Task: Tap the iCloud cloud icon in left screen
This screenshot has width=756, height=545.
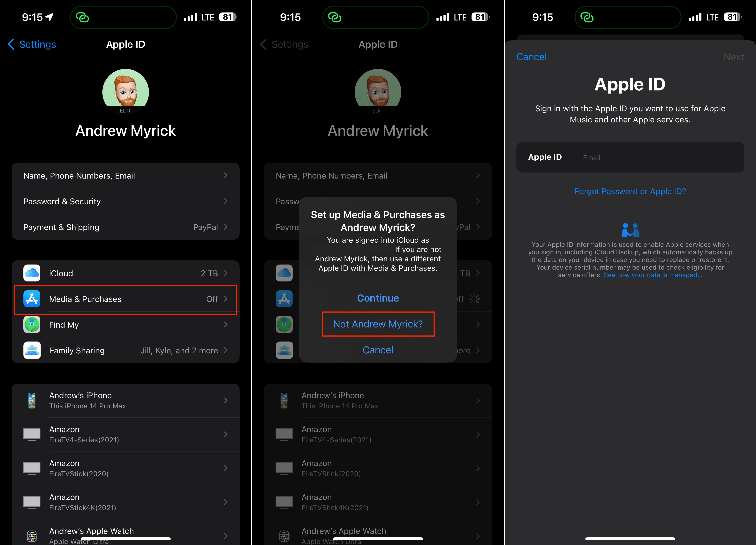Action: click(32, 273)
